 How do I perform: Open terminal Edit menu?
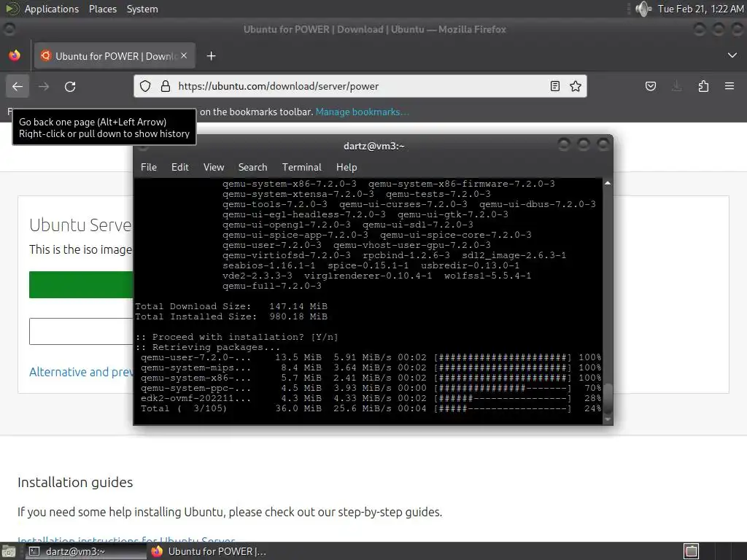[180, 167]
